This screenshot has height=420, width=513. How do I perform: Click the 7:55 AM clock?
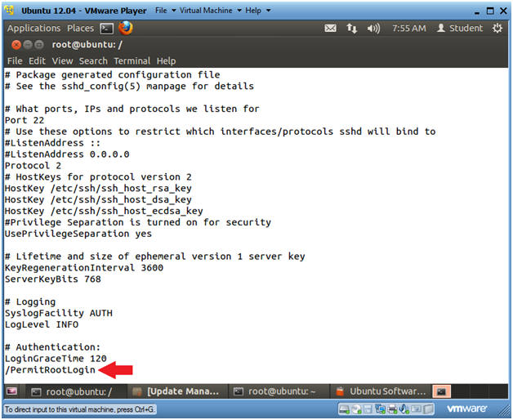pyautogui.click(x=409, y=29)
